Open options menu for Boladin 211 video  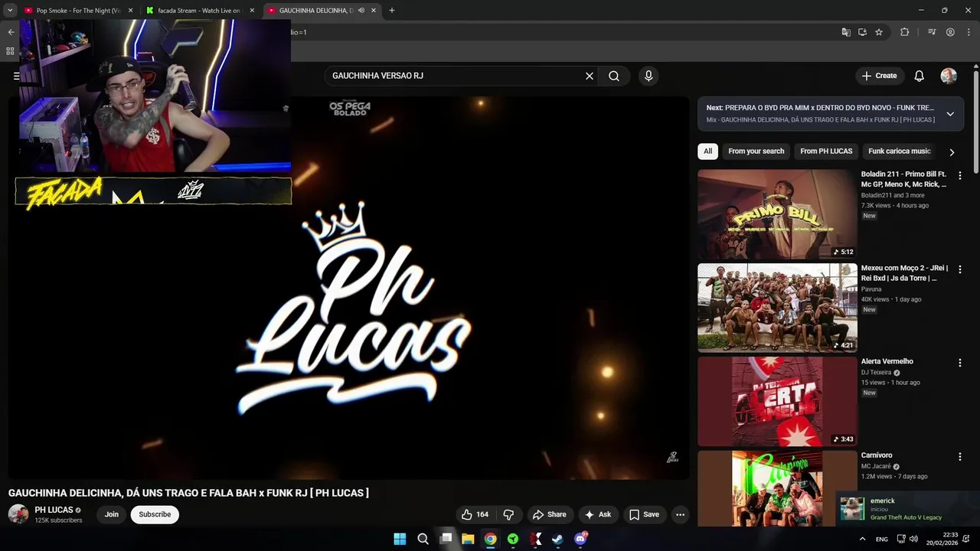click(x=959, y=175)
